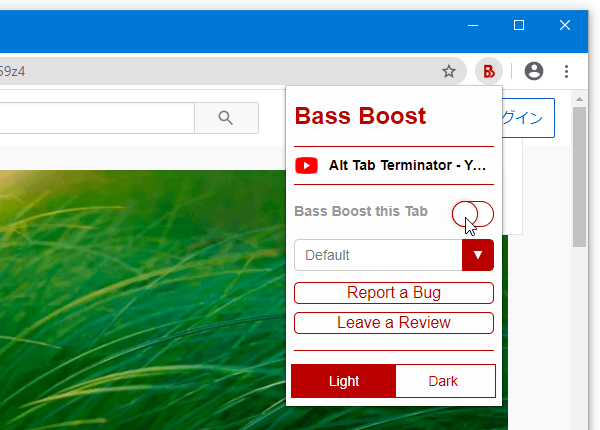Click the Bass Boost heading
This screenshot has height=430, width=600.
[360, 116]
